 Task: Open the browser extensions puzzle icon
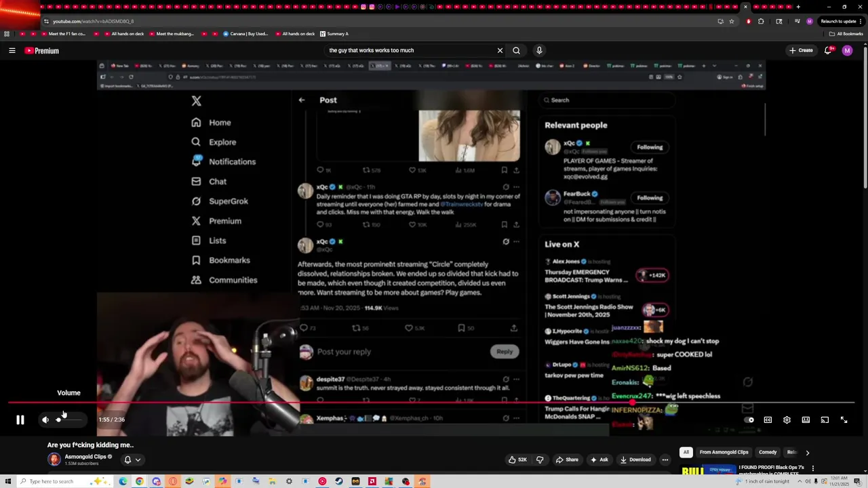coord(761,21)
